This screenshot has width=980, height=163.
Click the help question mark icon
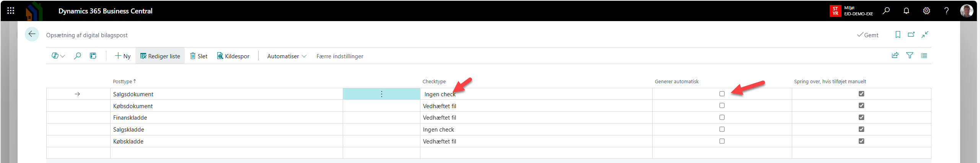click(946, 11)
